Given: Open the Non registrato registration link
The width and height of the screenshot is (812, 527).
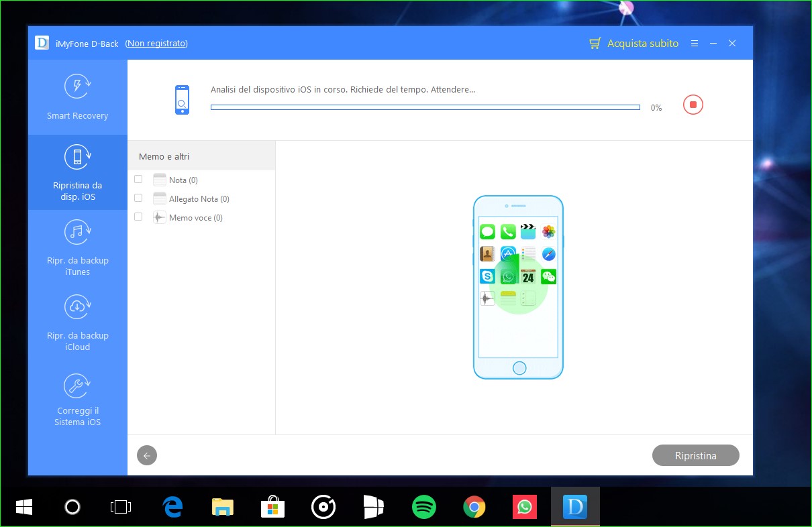Looking at the screenshot, I should (156, 43).
